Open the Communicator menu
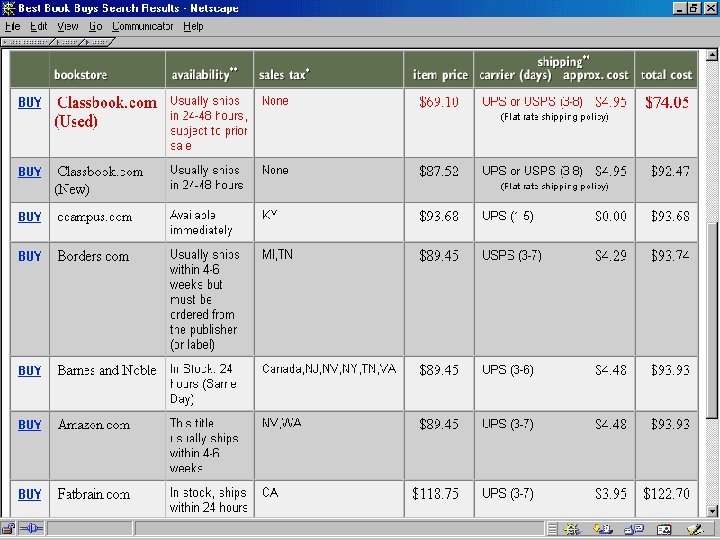This screenshot has width=720, height=540. tap(142, 27)
